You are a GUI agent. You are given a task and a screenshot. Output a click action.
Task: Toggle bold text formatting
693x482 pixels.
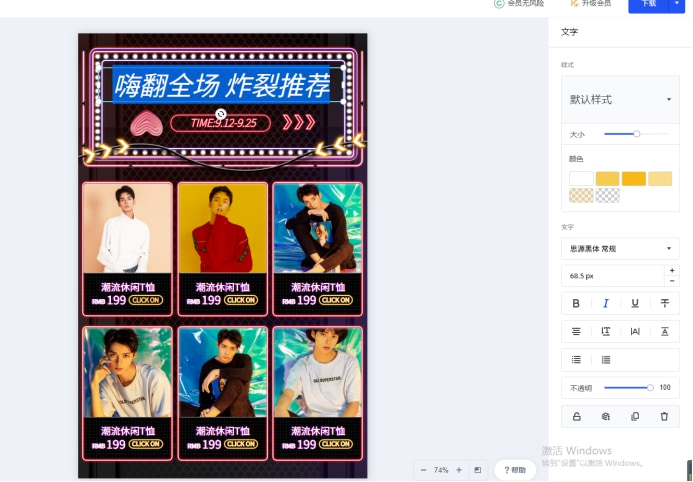pyautogui.click(x=576, y=304)
